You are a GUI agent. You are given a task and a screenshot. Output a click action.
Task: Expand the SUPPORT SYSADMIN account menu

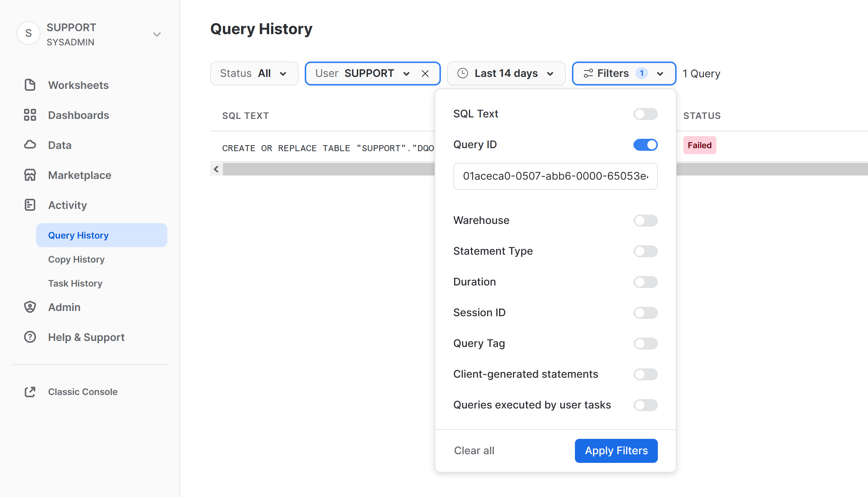click(x=157, y=35)
